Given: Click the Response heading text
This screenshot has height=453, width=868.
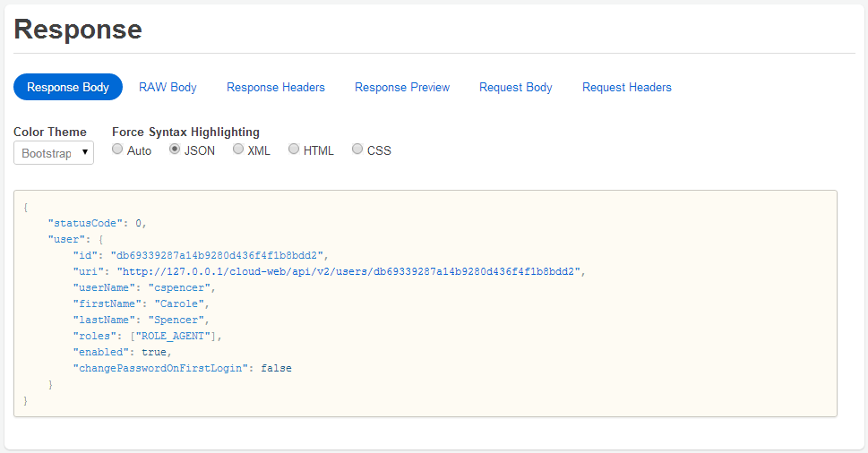Looking at the screenshot, I should tap(78, 30).
